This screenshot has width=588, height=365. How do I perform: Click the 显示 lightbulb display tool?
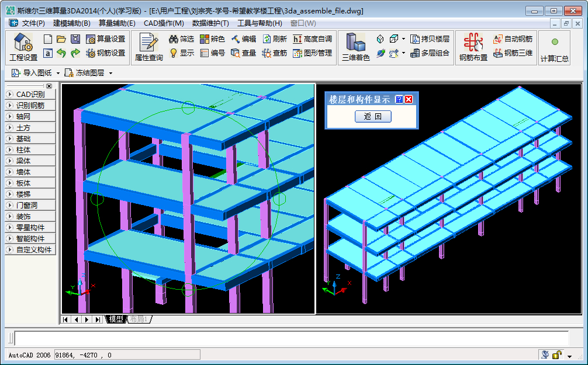tap(182, 53)
